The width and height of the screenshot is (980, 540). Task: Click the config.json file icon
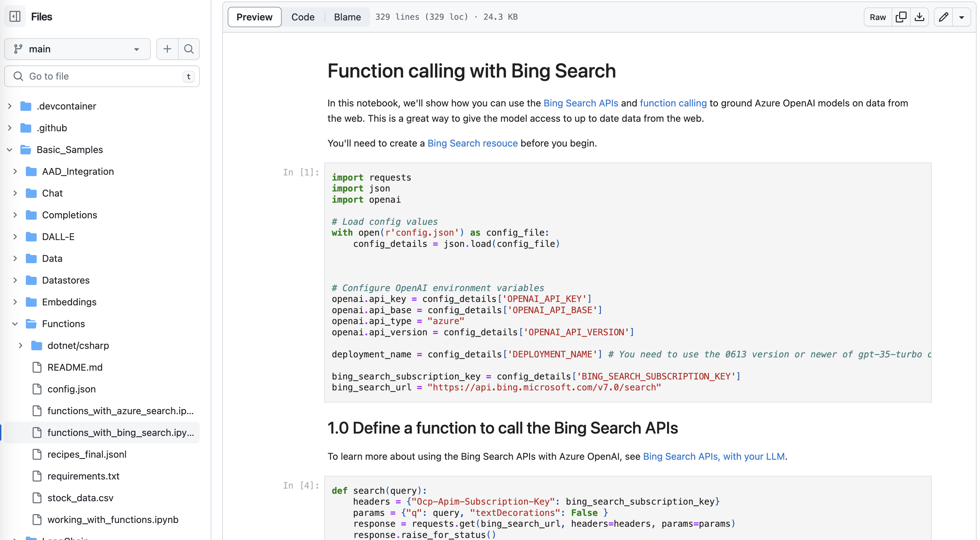tap(37, 389)
